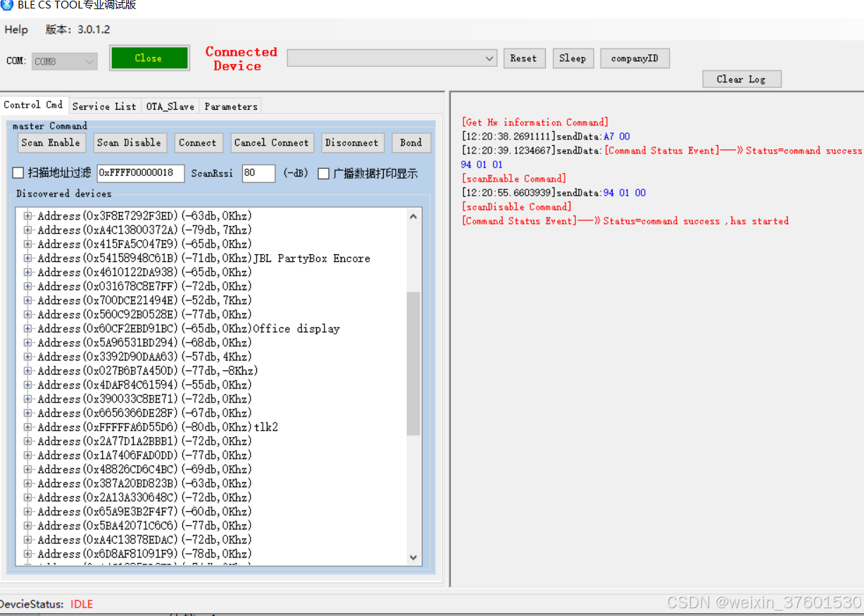Select device Address(0x5A96531BD294)
The width and height of the screenshot is (864, 616).
[144, 343]
